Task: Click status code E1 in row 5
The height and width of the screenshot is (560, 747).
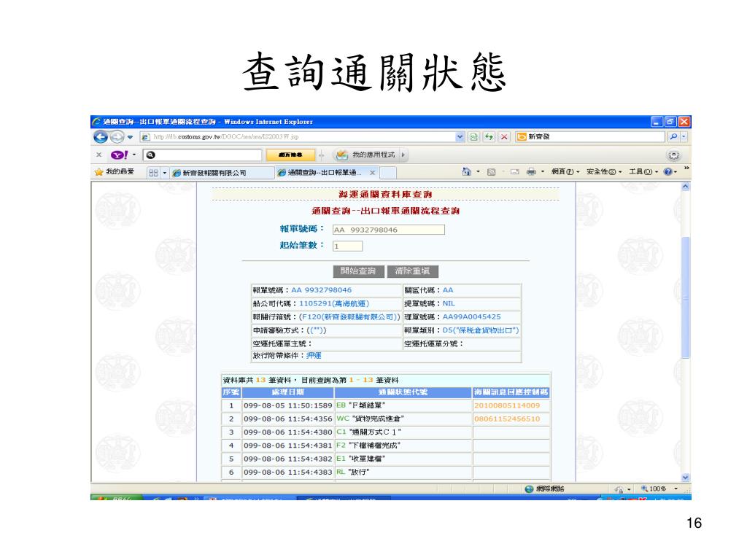Action: pos(341,459)
